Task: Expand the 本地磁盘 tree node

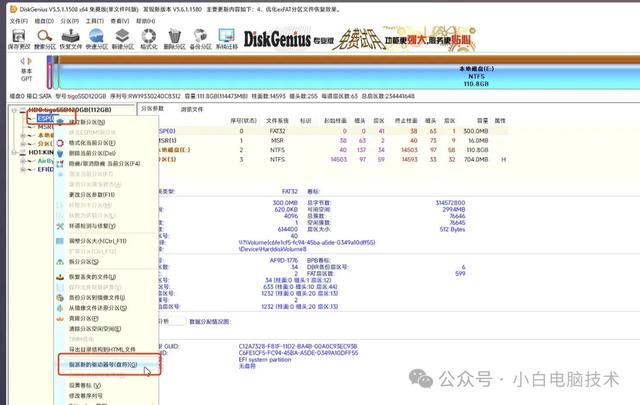Action: (23, 135)
